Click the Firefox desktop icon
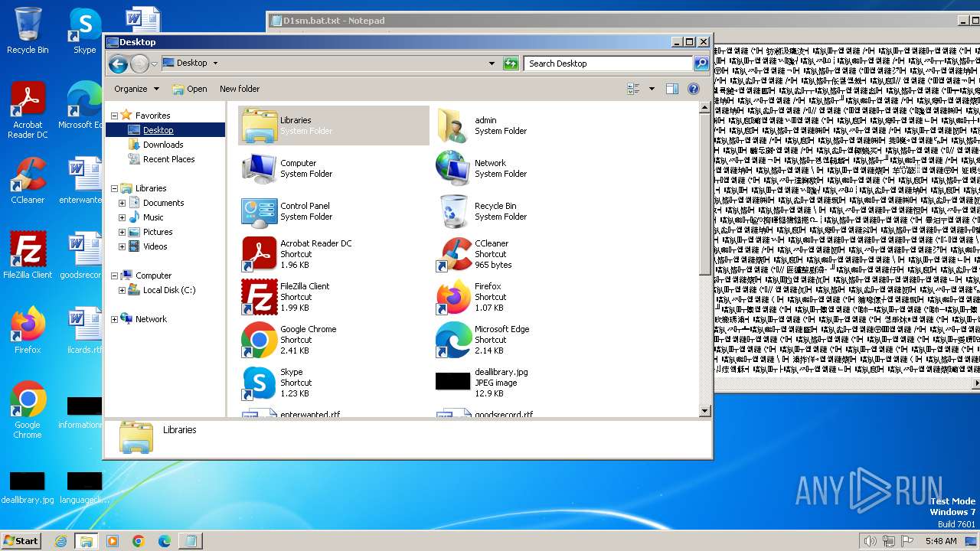Image resolution: width=980 pixels, height=551 pixels. pos(28,331)
